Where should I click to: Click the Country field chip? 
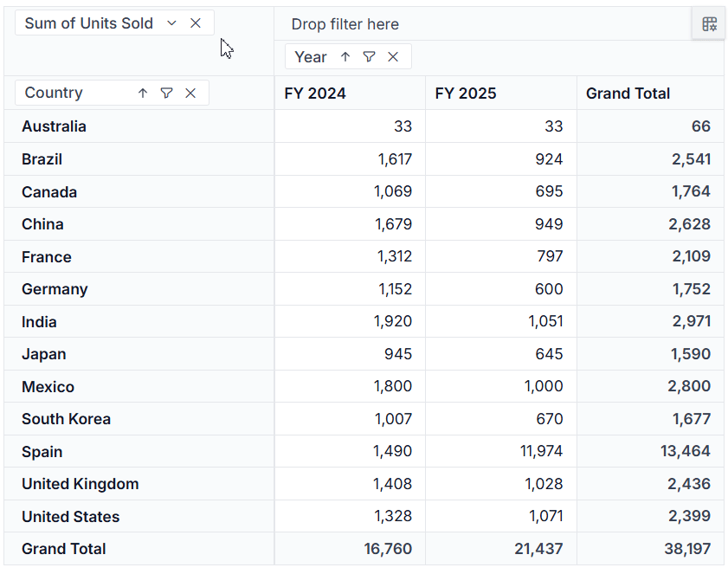(112, 93)
